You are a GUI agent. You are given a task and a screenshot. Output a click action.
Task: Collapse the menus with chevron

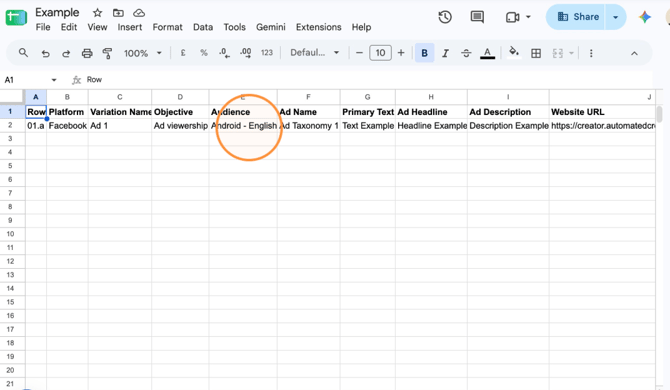click(x=634, y=53)
